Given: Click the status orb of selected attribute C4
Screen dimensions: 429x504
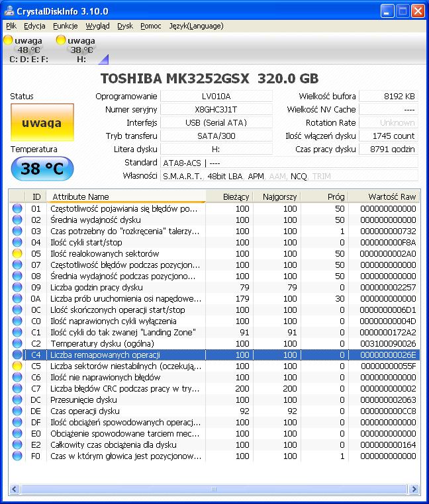Looking at the screenshot, I should (17, 355).
